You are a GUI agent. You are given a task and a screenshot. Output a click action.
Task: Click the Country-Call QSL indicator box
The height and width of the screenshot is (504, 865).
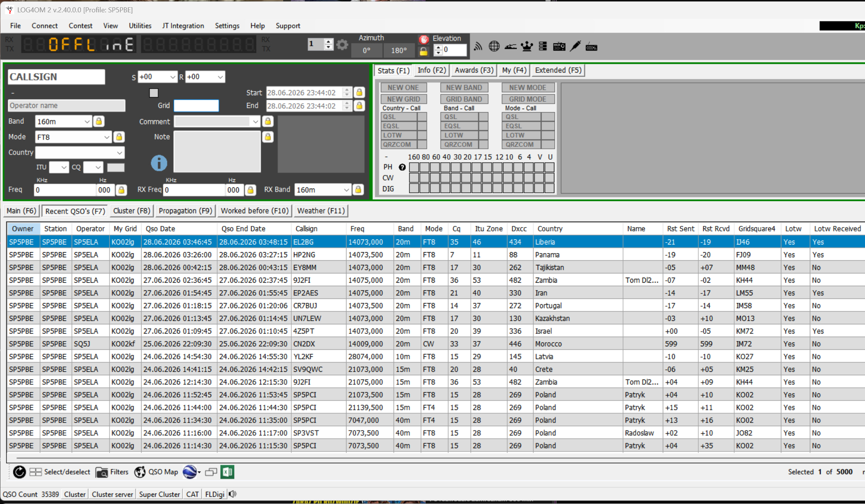(422, 117)
